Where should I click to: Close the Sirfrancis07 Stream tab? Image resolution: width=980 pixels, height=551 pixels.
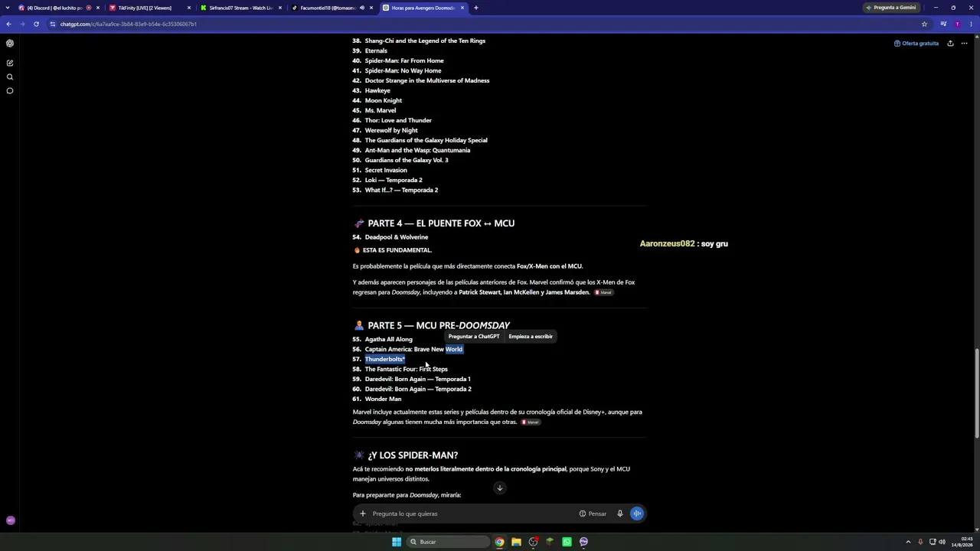pos(280,8)
